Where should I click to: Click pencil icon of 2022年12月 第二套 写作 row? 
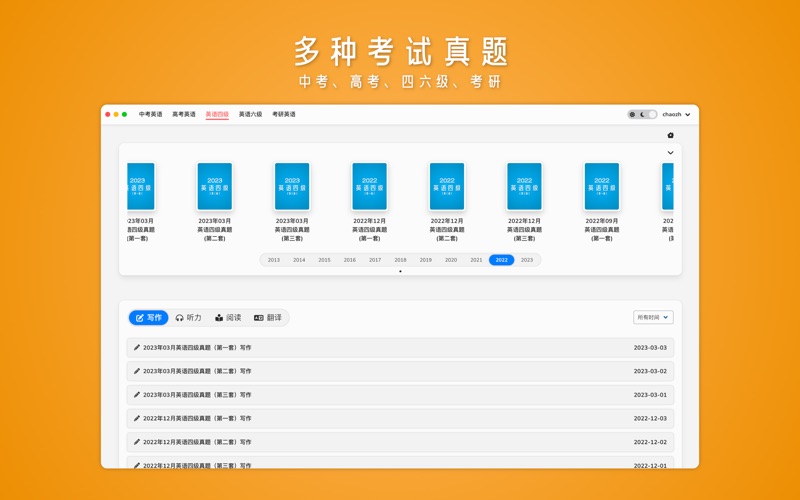137,442
